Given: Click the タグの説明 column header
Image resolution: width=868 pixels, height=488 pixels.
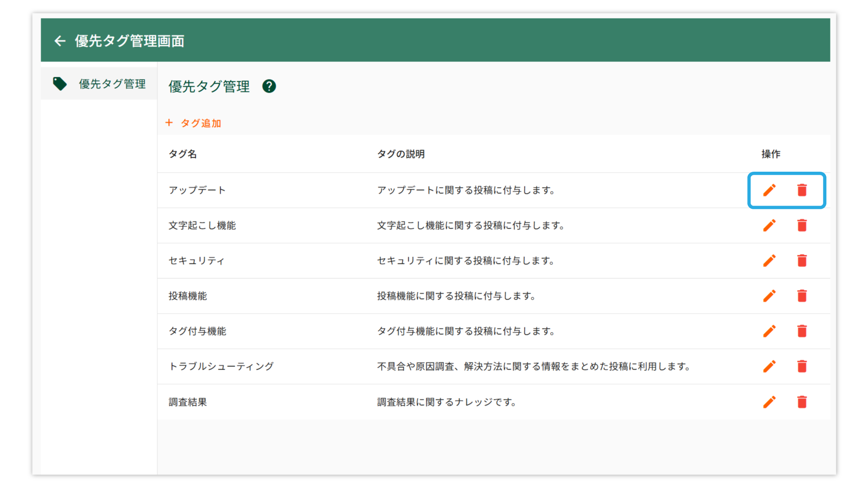Looking at the screenshot, I should 401,154.
